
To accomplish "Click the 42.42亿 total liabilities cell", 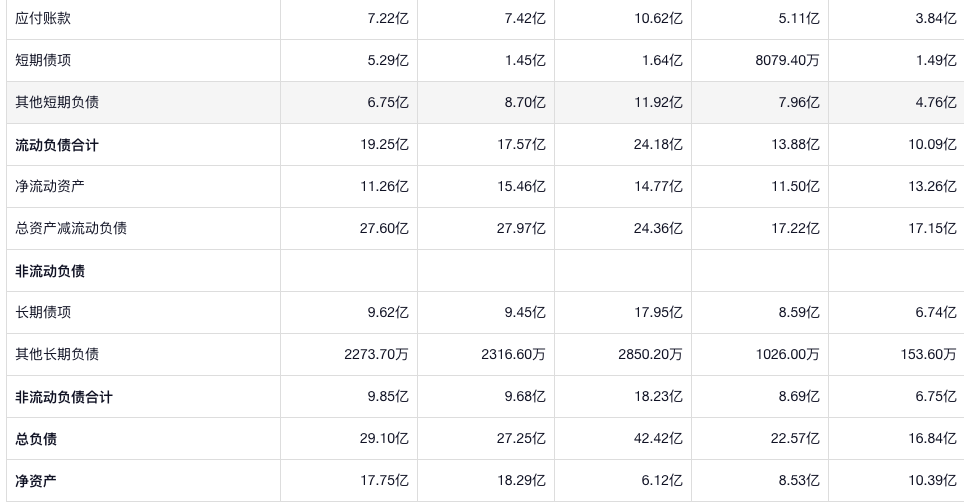I will tap(659, 439).
